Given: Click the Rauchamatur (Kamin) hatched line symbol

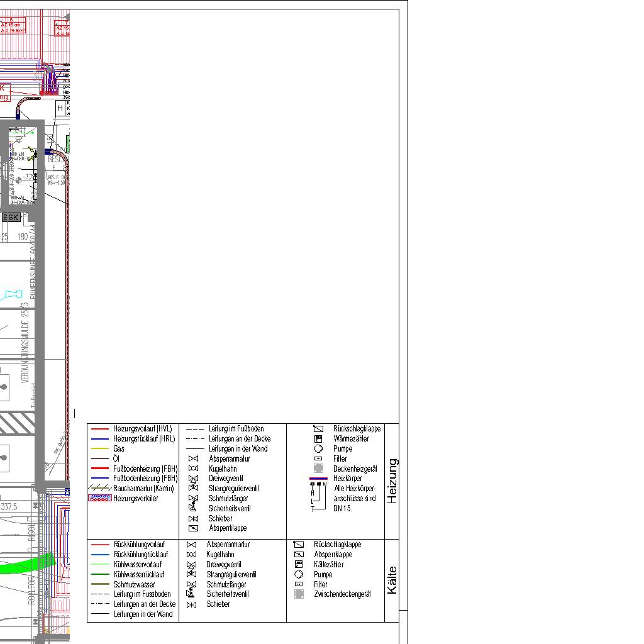Looking at the screenshot, I should pyautogui.click(x=100, y=488).
